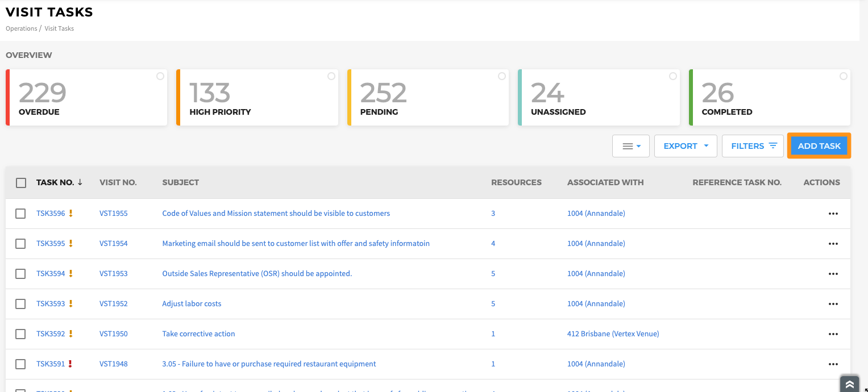868x392 pixels.
Task: Open visit VST1948 link
Action: 114,364
